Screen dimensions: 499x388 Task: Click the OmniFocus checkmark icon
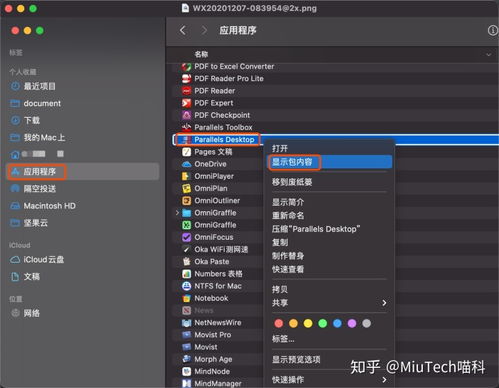pos(186,237)
